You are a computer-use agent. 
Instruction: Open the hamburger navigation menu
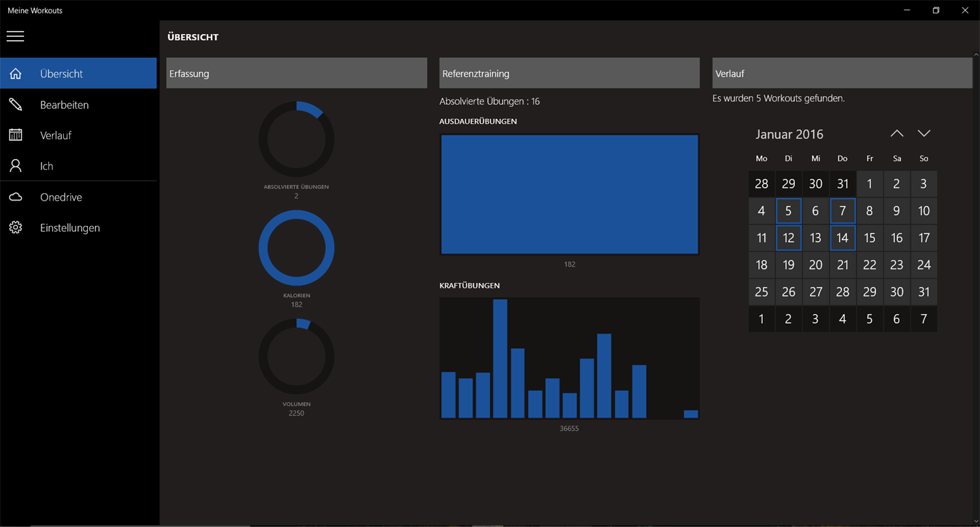point(15,37)
